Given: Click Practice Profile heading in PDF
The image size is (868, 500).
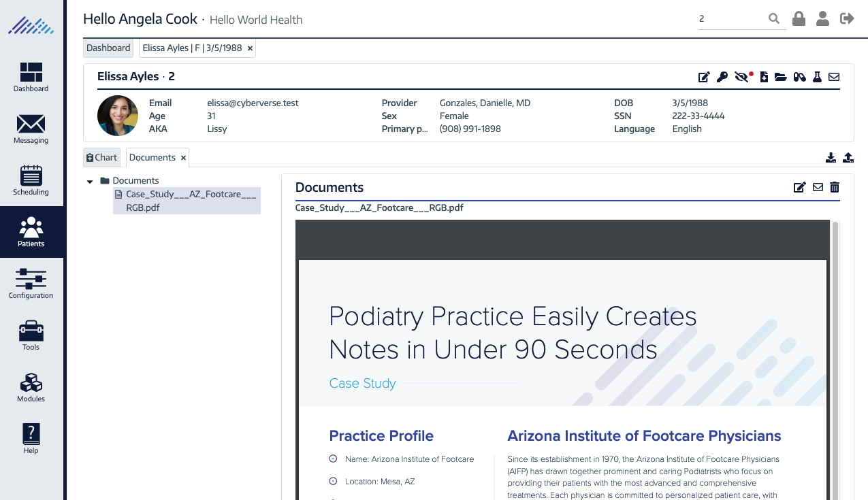Looking at the screenshot, I should coord(381,435).
